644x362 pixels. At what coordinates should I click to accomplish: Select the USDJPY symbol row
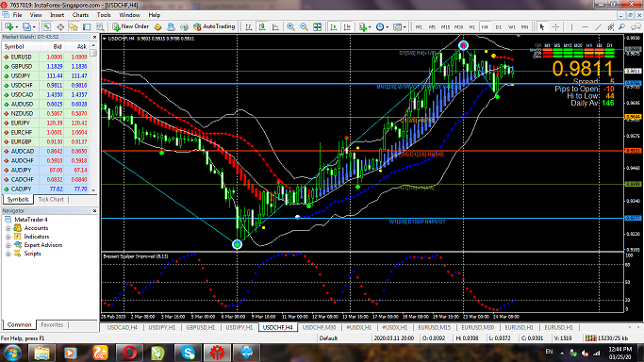click(x=45, y=76)
